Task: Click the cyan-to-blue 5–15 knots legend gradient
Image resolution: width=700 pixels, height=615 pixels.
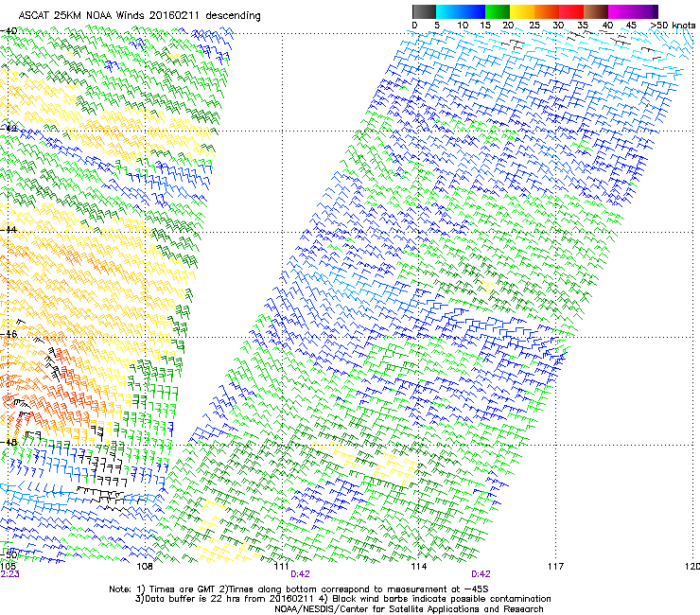Action: coord(461,11)
